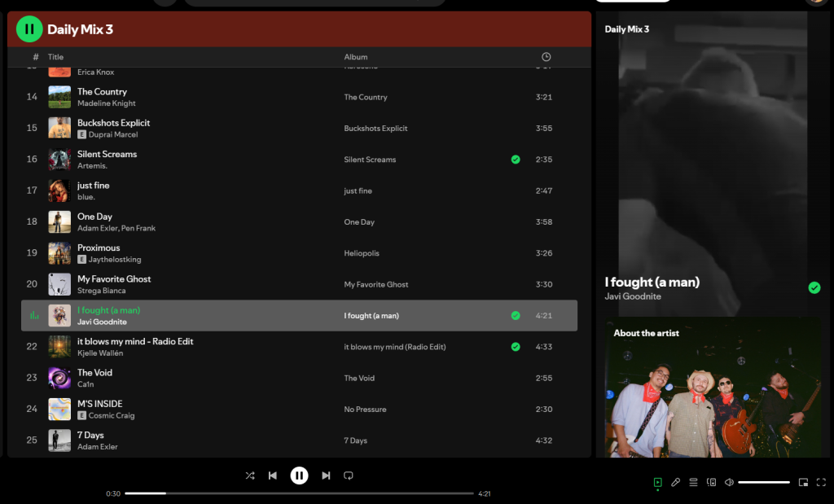Open the it blows my mind (Radio Edit) album
This screenshot has width=834, height=504.
[395, 347]
